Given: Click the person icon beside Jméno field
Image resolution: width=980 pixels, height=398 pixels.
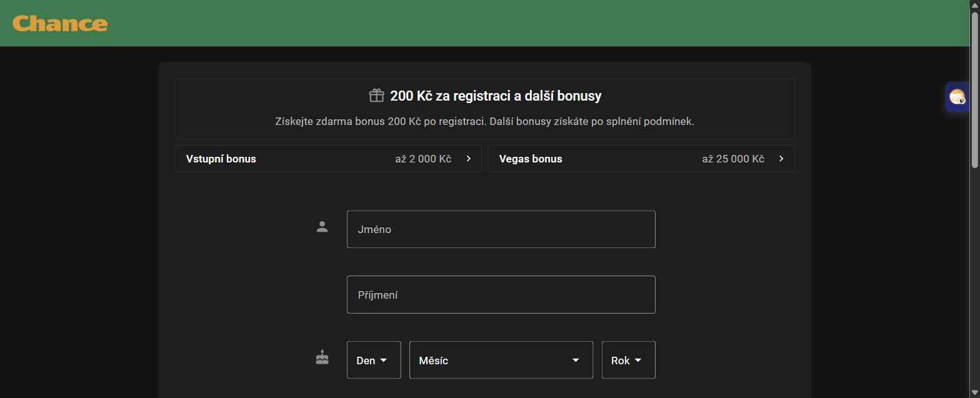Looking at the screenshot, I should coord(322,227).
